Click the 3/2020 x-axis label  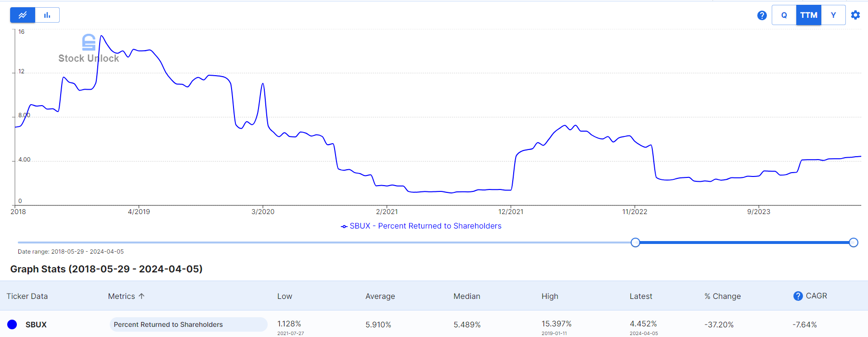pos(263,212)
